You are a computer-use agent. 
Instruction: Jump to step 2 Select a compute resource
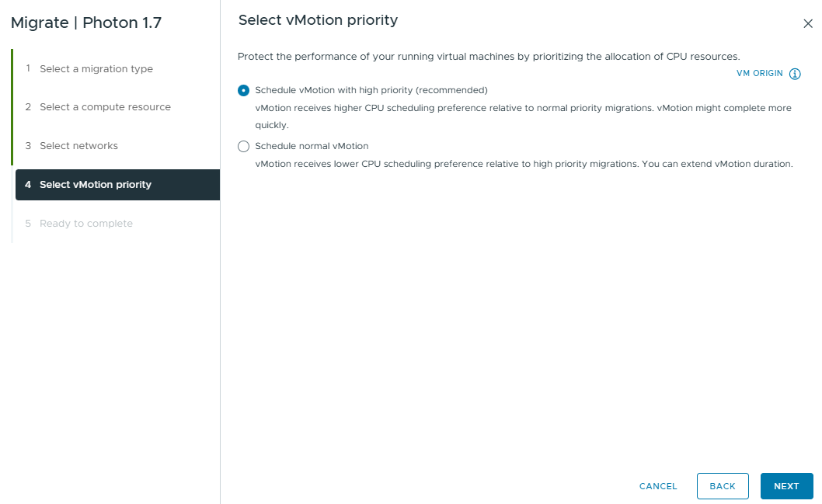(105, 107)
